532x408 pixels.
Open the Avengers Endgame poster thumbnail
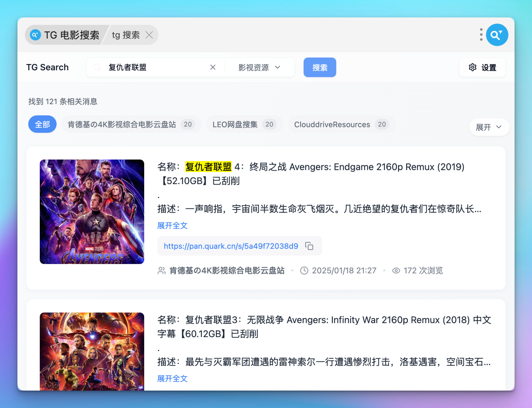tap(92, 211)
